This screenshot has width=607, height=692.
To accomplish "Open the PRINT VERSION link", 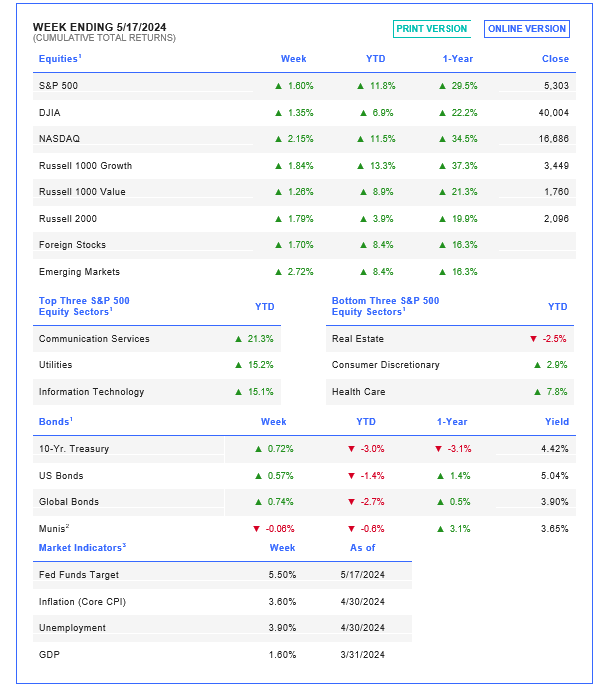I will 431,29.
